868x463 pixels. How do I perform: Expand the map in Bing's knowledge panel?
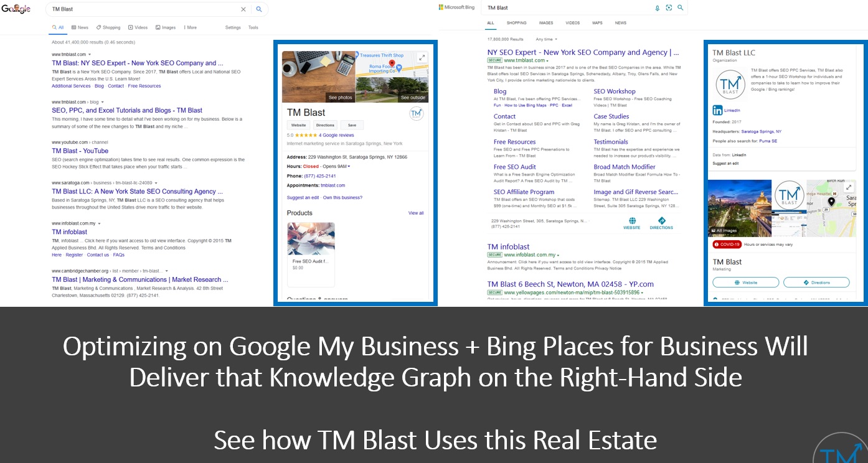click(849, 187)
